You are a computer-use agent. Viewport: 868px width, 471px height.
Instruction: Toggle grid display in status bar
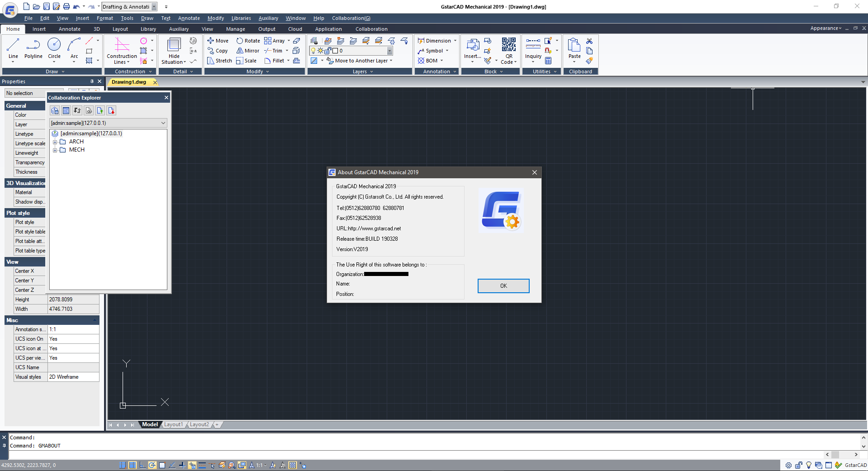[133, 465]
